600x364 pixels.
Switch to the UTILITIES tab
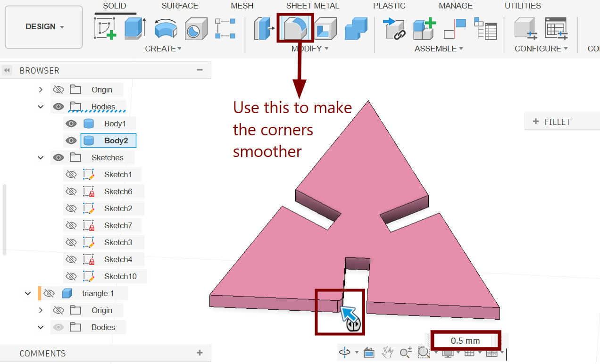[x=523, y=6]
